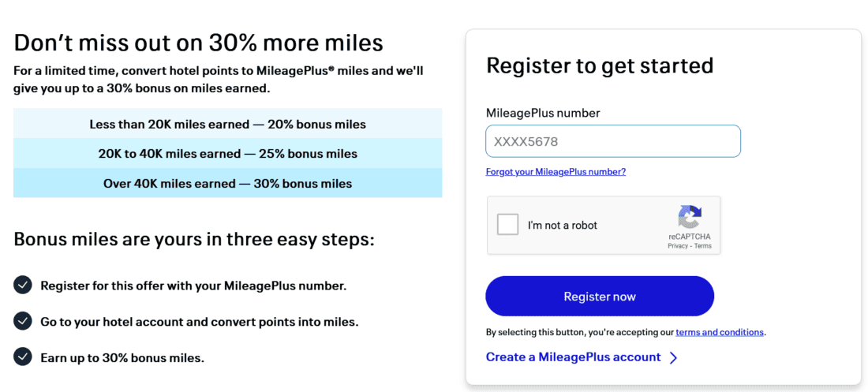
Task: Click the reCAPTCHA logo icon
Action: (689, 217)
